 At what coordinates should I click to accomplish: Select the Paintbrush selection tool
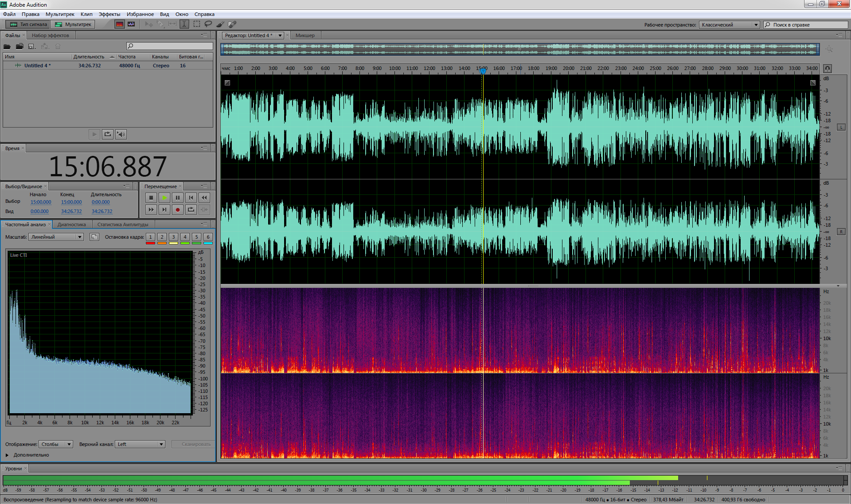(220, 24)
